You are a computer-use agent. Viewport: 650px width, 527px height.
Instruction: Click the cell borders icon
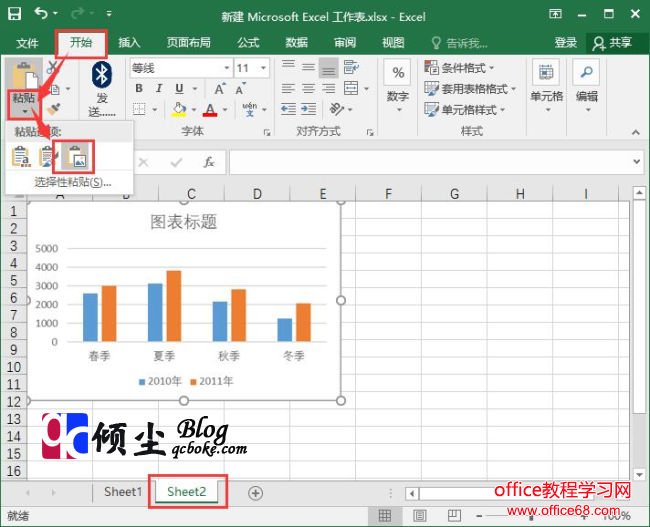point(140,109)
